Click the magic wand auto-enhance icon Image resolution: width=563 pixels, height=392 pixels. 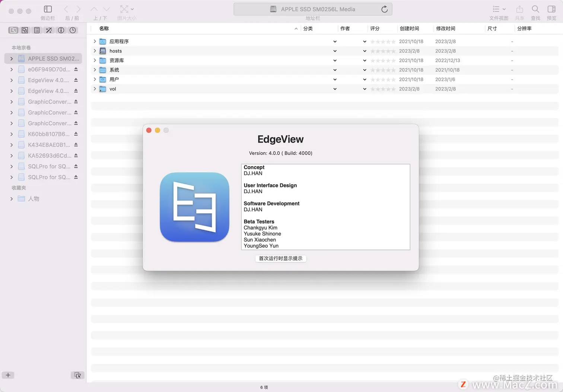click(x=49, y=30)
